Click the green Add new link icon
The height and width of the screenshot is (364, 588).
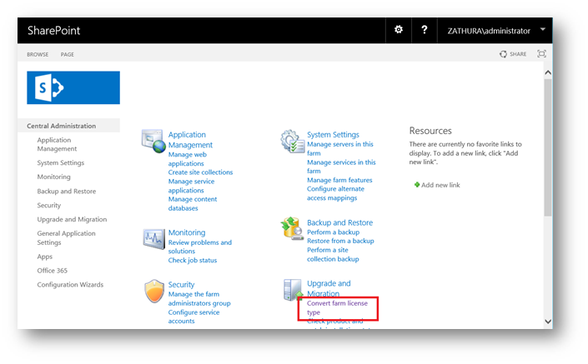(417, 185)
